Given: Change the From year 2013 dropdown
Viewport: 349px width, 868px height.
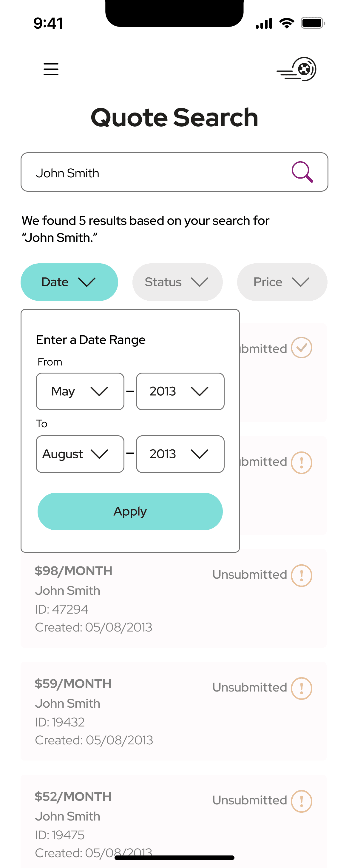Looking at the screenshot, I should pyautogui.click(x=180, y=391).
